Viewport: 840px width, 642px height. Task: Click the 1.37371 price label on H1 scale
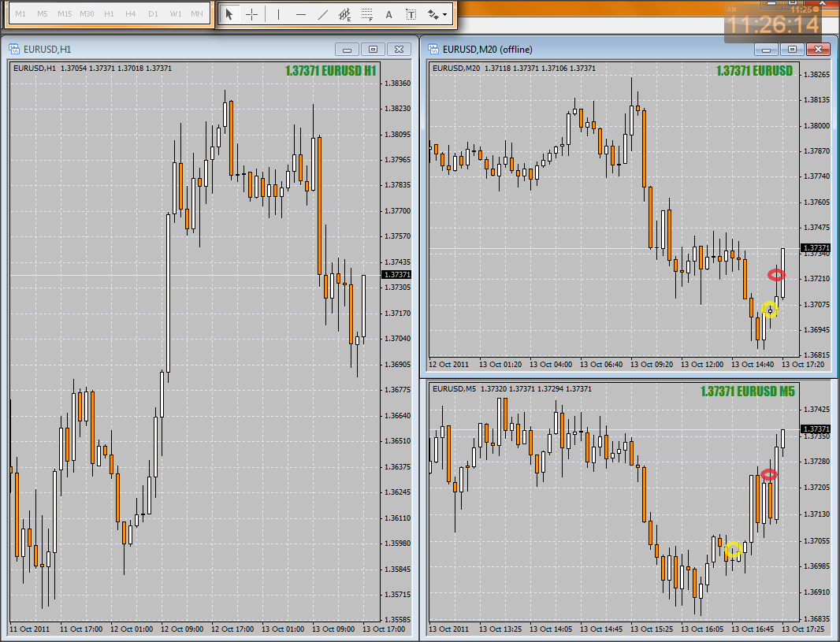pyautogui.click(x=396, y=274)
